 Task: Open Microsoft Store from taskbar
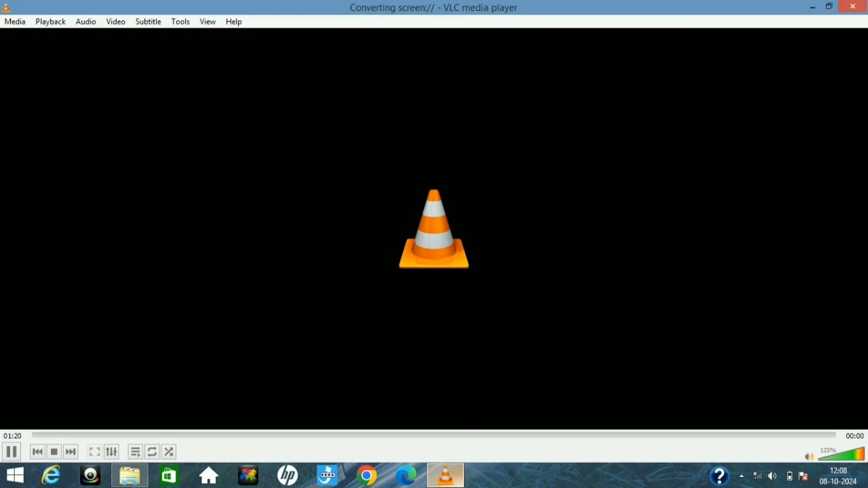click(170, 476)
